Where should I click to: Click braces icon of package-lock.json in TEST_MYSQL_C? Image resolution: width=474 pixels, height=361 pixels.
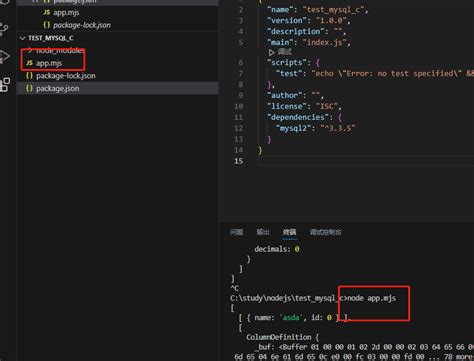tap(29, 76)
